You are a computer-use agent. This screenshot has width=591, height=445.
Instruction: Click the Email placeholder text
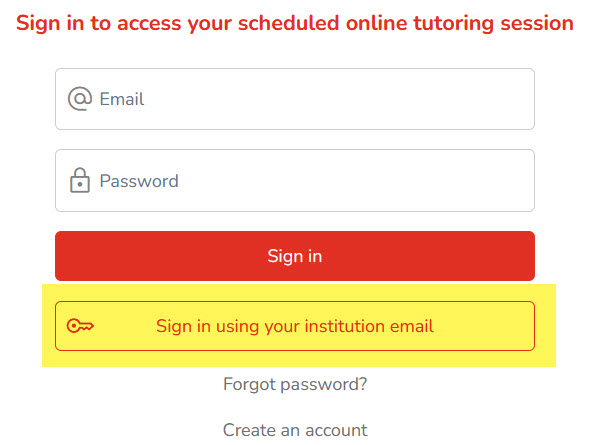pyautogui.click(x=121, y=99)
